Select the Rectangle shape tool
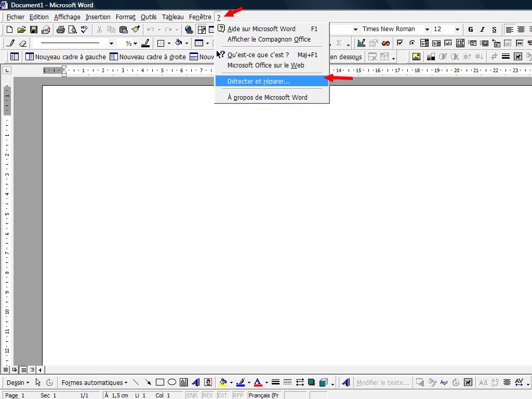The image size is (532, 399). [x=160, y=382]
